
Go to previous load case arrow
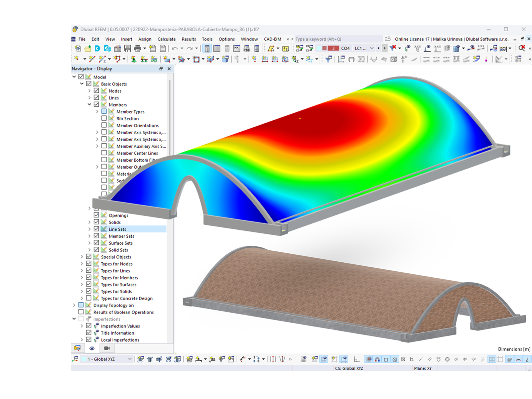pos(378,48)
